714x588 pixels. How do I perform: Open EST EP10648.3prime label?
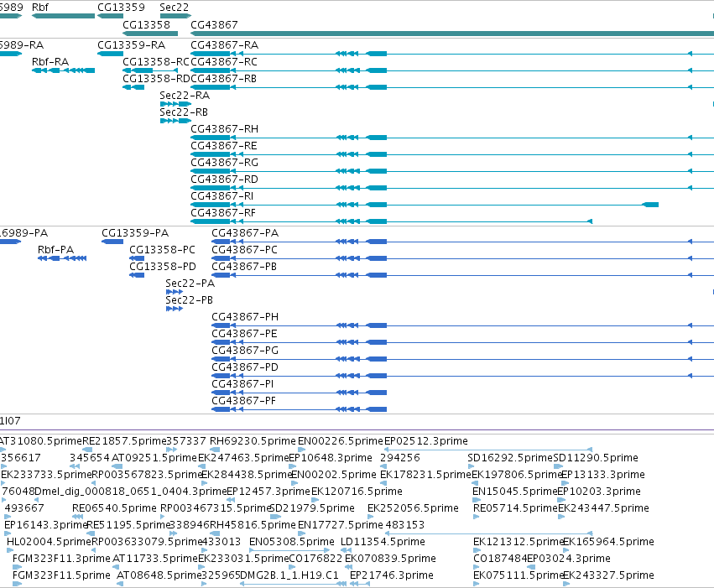tap(331, 458)
